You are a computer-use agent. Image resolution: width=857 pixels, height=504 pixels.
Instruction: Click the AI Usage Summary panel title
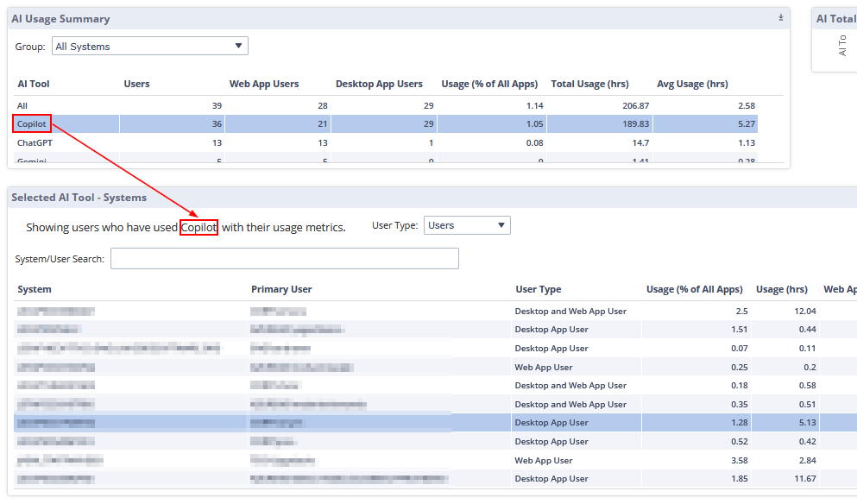pos(60,18)
